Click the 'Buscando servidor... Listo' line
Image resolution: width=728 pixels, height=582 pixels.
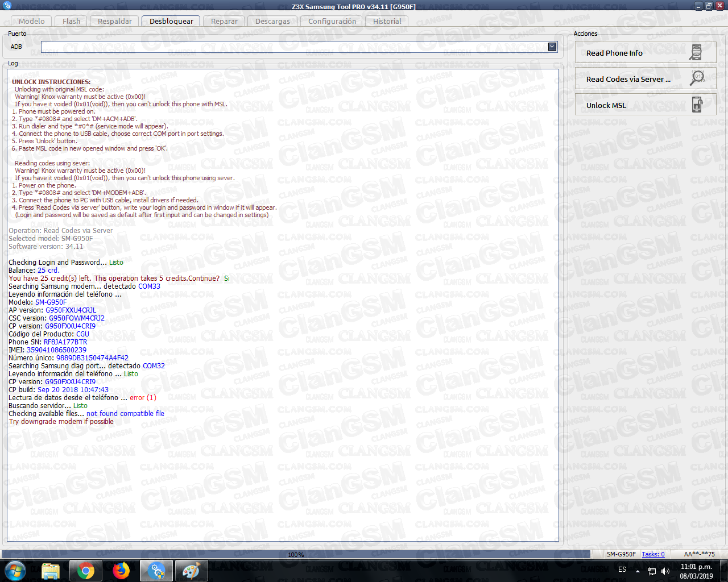(x=48, y=406)
